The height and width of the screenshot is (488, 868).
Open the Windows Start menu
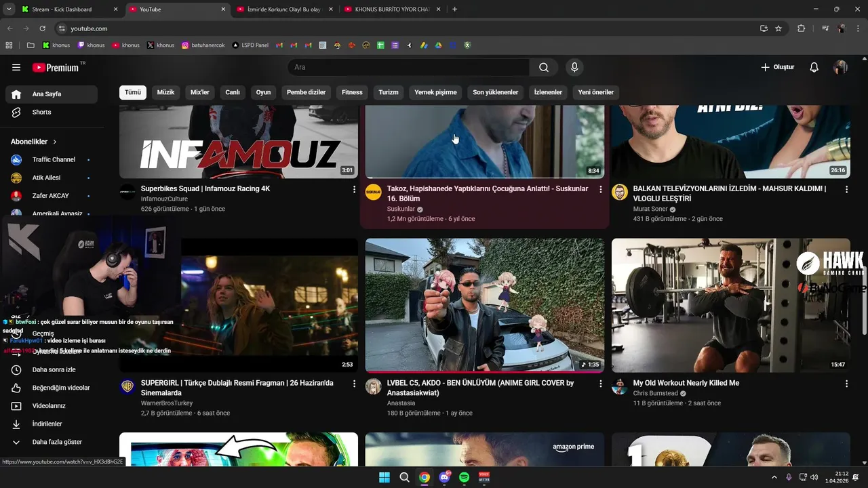pyautogui.click(x=384, y=477)
